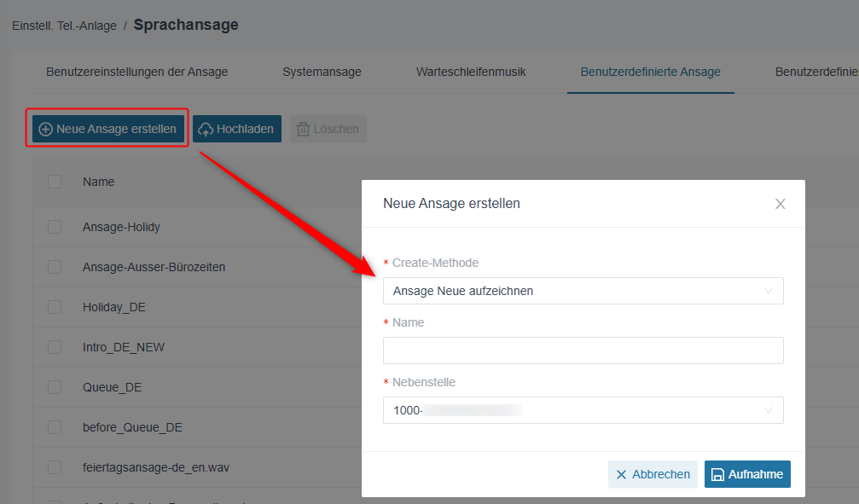Click the Neue Ansage erstellen button
859x504 pixels.
108,129
